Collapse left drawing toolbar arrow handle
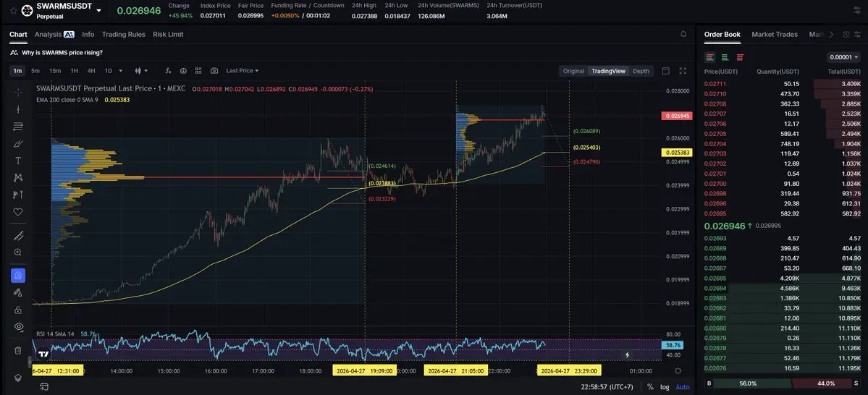 30,362
